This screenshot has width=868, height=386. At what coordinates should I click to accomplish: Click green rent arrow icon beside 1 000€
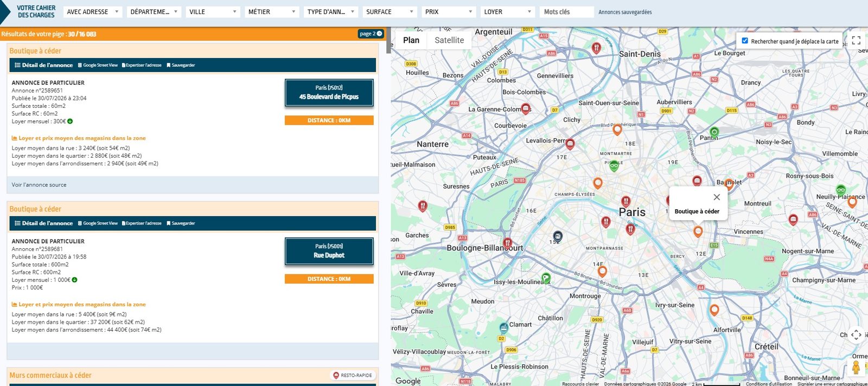[74, 280]
